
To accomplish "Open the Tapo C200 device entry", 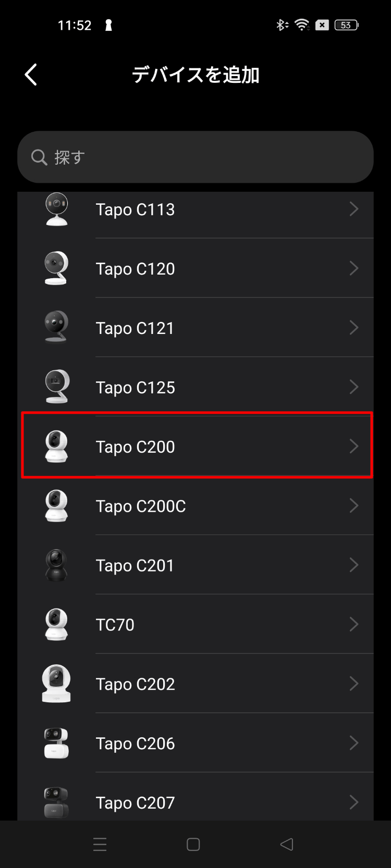I will (197, 447).
